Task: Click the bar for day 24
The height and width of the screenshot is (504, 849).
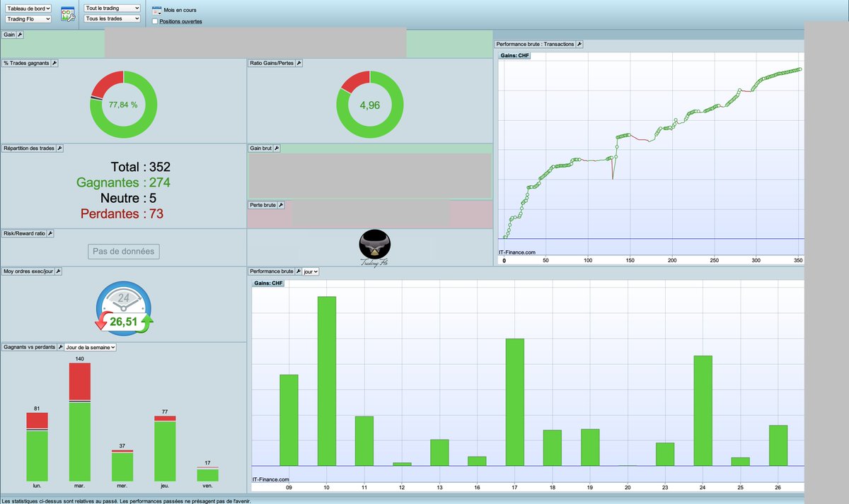Action: click(703, 411)
